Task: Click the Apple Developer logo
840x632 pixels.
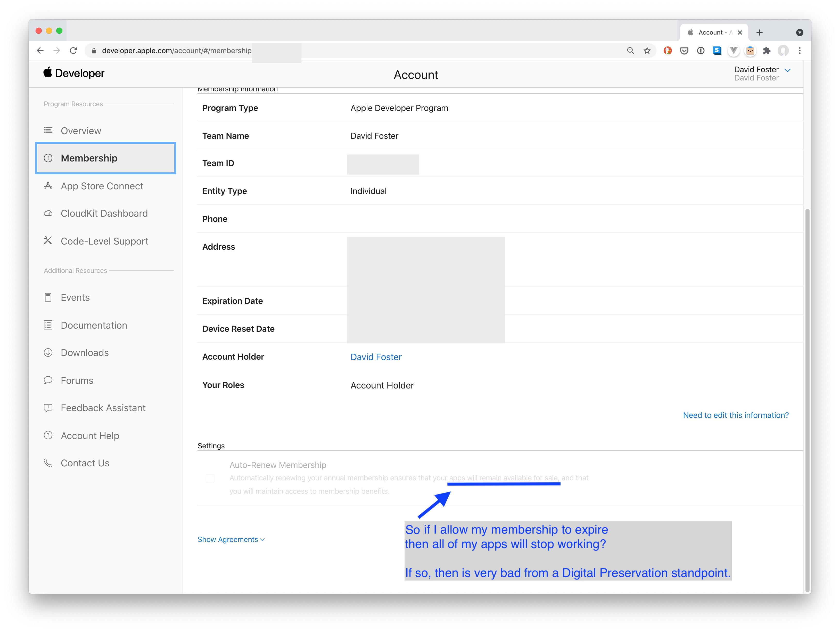Action: 74,73
